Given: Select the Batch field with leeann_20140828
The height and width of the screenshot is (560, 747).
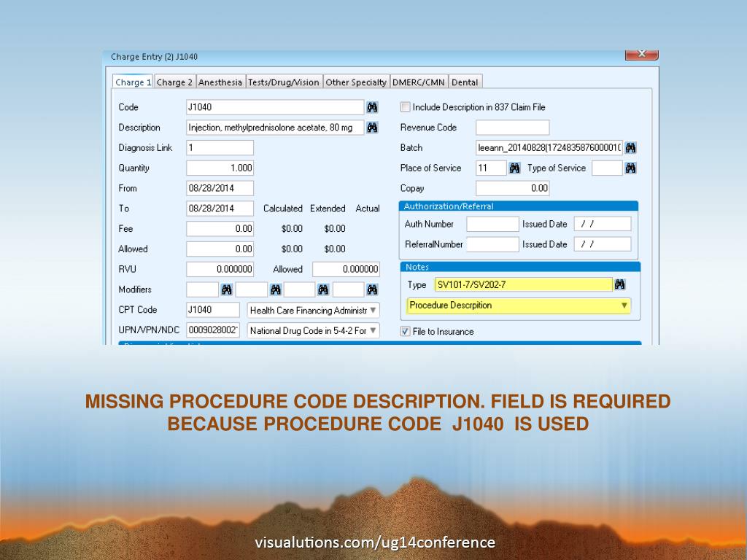Looking at the screenshot, I should click(549, 147).
